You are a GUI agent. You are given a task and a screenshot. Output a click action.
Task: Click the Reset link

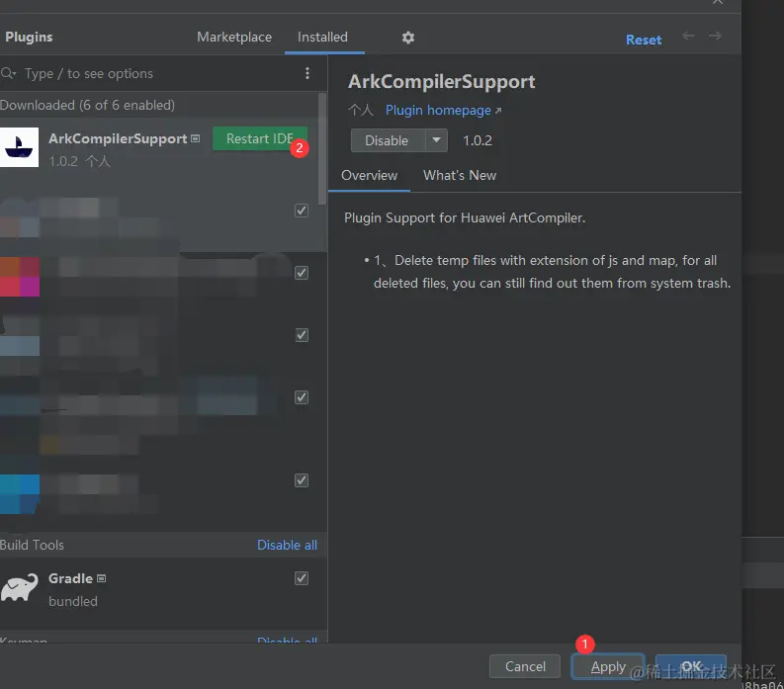pyautogui.click(x=644, y=40)
